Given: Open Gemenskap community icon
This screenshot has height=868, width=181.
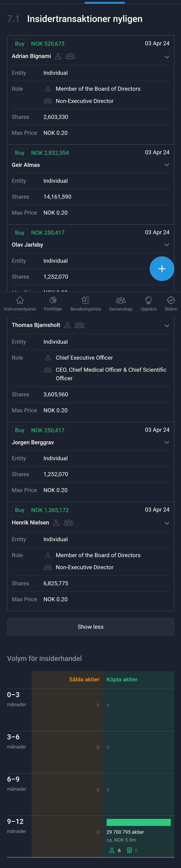Looking at the screenshot, I should click(121, 300).
